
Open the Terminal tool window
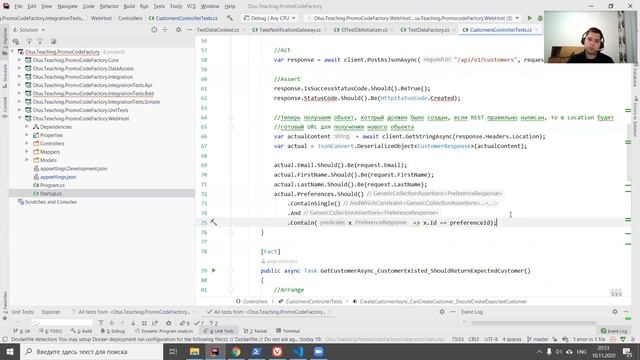[x=288, y=331]
